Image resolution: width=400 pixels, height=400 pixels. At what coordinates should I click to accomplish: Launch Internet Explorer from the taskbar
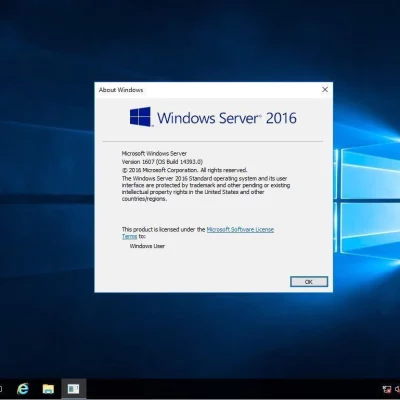[23, 389]
